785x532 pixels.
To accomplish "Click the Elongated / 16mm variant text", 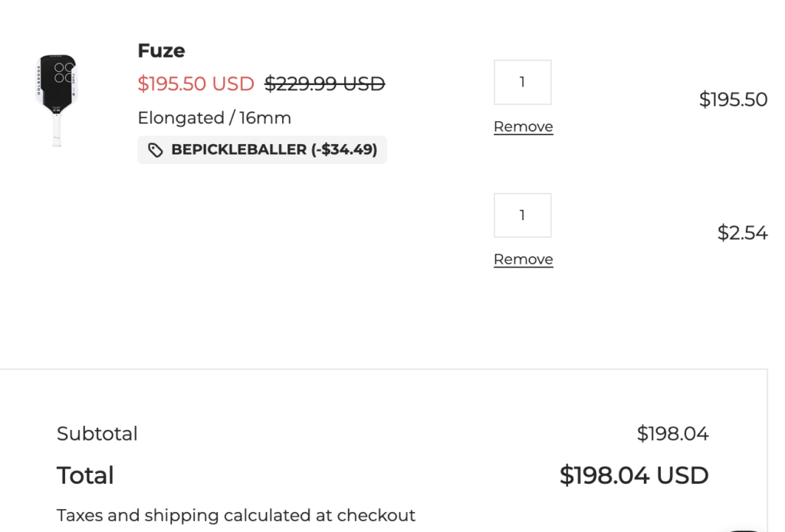I will coord(214,117).
